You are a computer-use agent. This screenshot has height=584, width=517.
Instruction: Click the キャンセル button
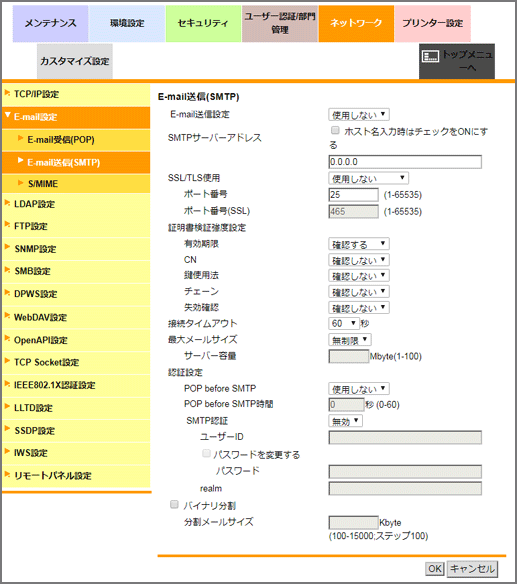(472, 569)
